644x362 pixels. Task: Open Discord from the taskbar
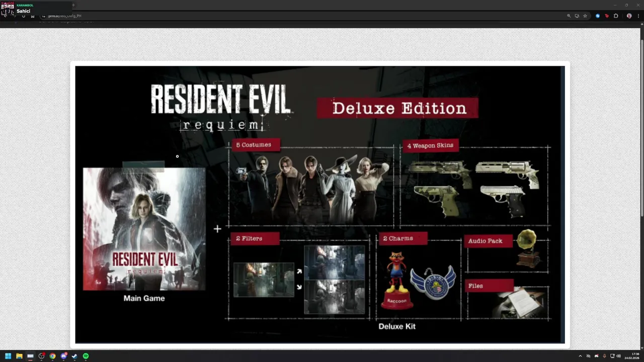63,356
